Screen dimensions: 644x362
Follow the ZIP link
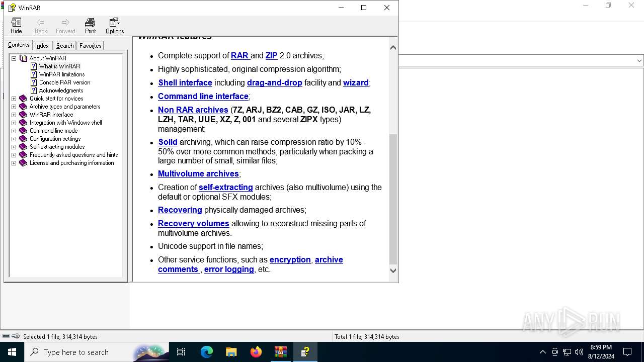[271, 55]
